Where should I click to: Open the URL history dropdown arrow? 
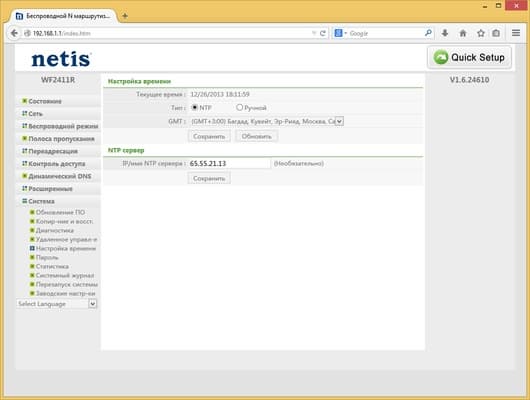tap(314, 33)
